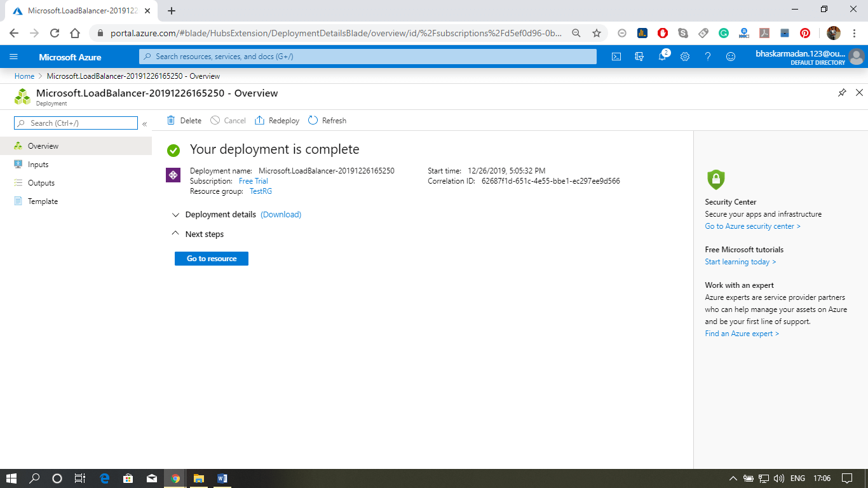Click the user account avatar
This screenshot has height=488, width=868.
[x=857, y=57]
